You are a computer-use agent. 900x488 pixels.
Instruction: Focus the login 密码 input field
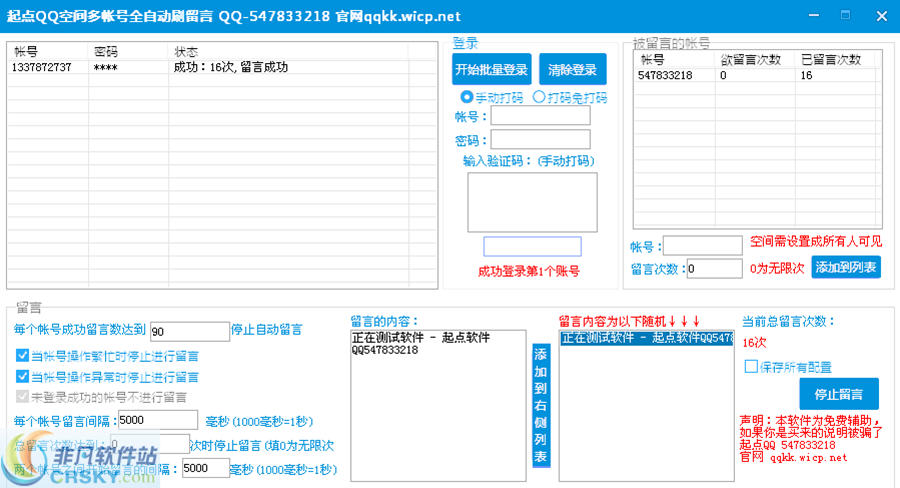click(540, 140)
